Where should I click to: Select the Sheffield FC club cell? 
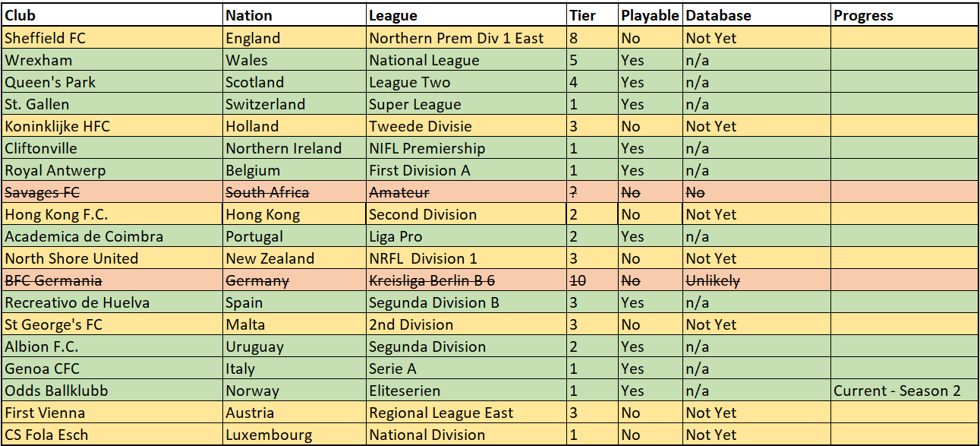click(112, 38)
